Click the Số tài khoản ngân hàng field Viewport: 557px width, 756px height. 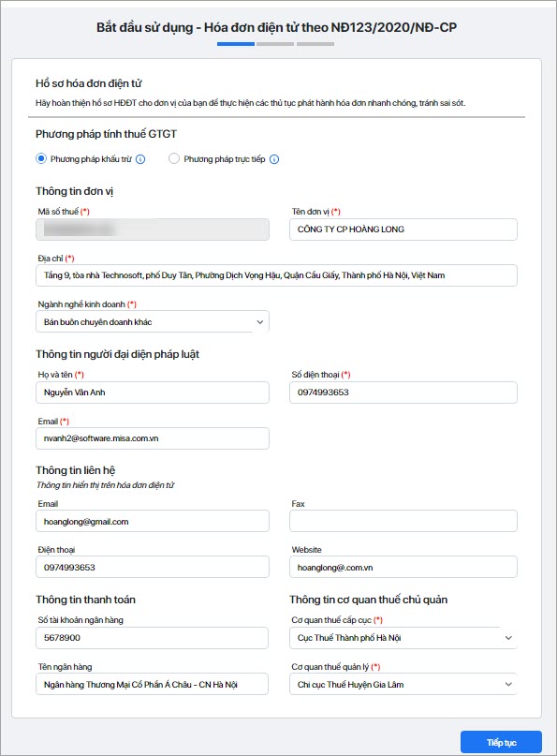pos(152,637)
